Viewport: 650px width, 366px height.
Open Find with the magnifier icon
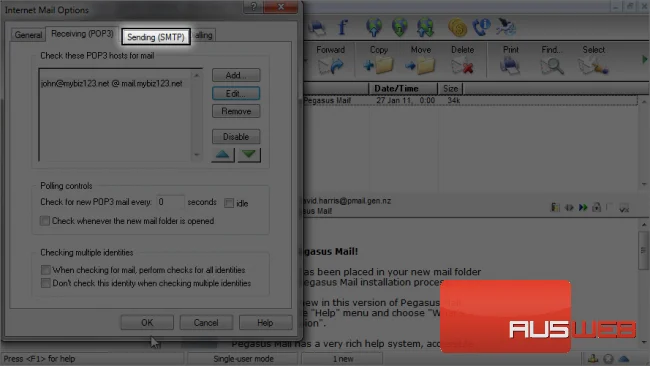[x=552, y=66]
